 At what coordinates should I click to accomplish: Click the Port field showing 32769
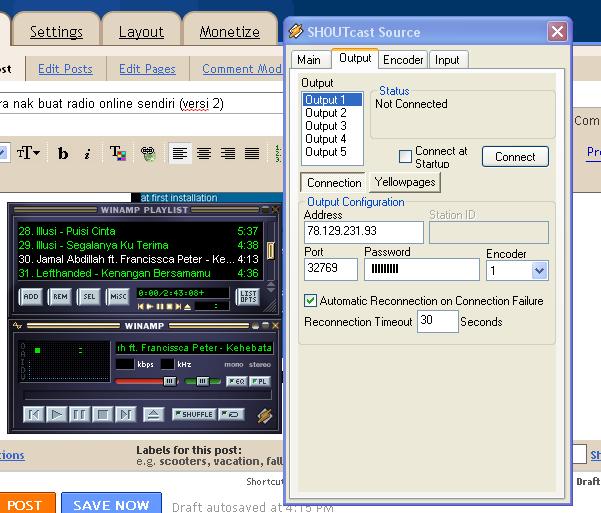click(x=331, y=269)
